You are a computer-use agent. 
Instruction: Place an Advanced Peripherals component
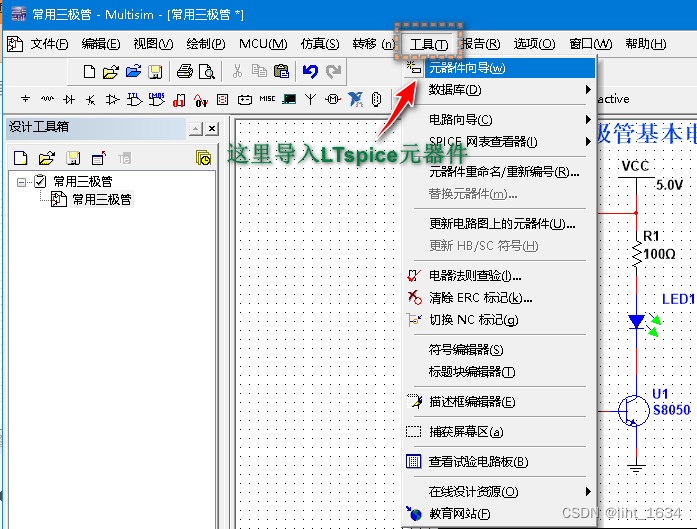(289, 99)
